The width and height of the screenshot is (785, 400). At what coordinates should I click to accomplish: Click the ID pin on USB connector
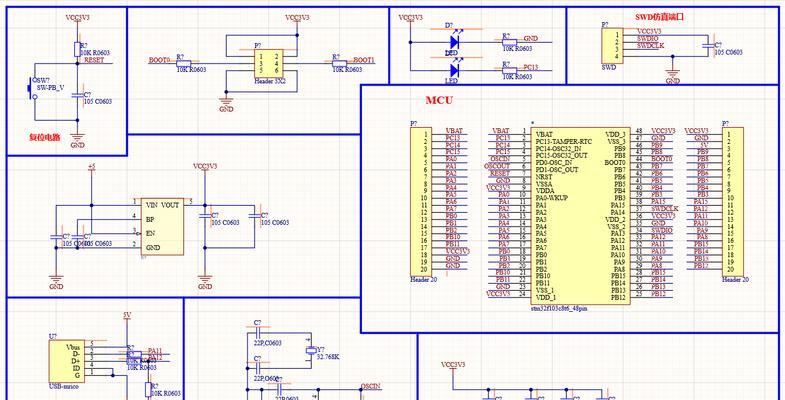(x=77, y=368)
